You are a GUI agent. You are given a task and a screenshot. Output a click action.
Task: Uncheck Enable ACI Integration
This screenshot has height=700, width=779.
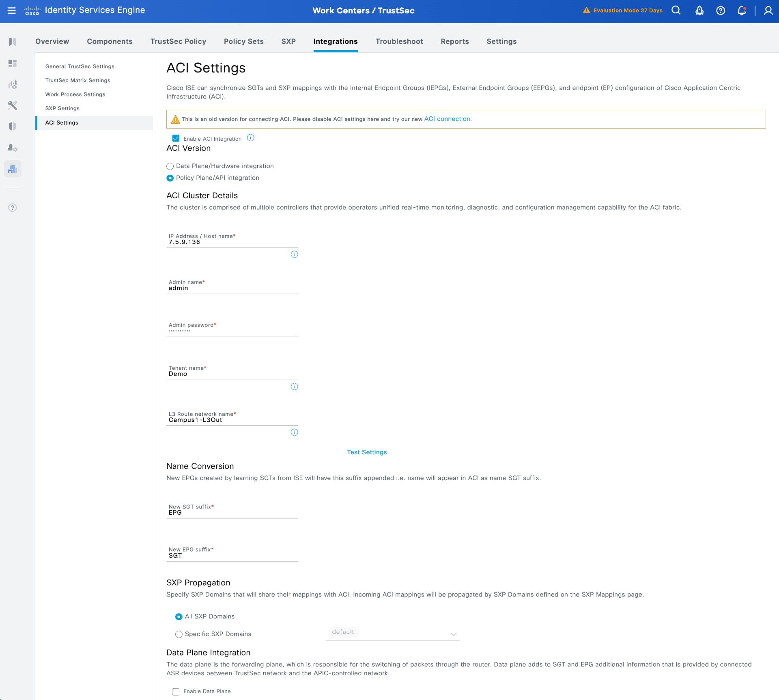coord(176,138)
